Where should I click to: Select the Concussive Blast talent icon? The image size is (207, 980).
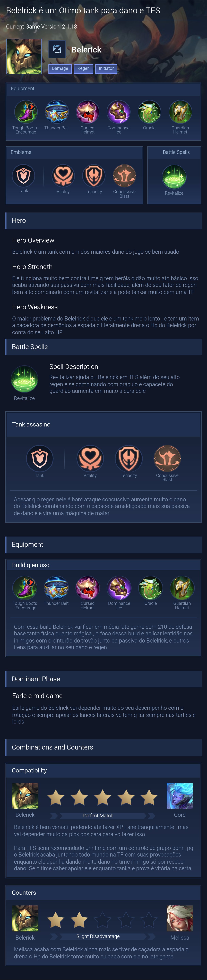click(124, 176)
